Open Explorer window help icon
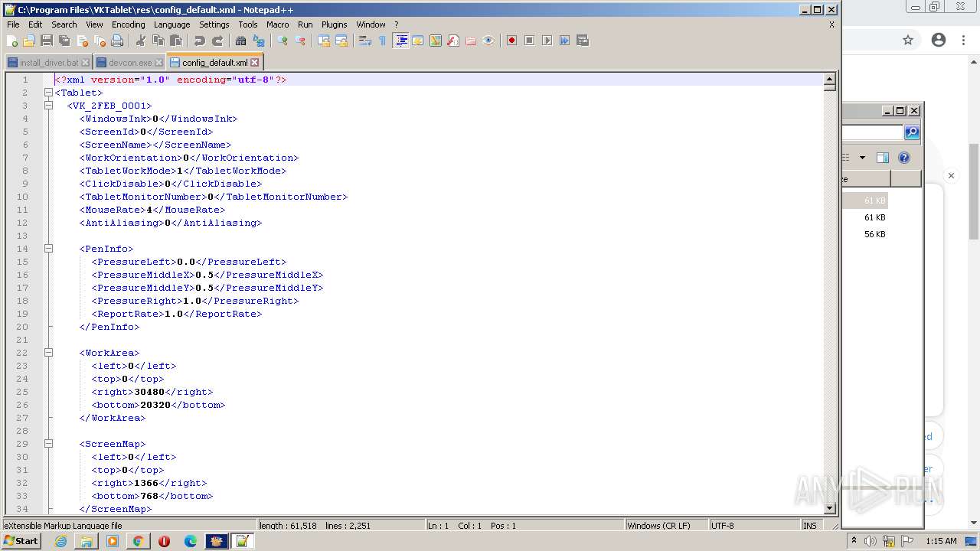Viewport: 980px width, 551px height. pyautogui.click(x=904, y=158)
